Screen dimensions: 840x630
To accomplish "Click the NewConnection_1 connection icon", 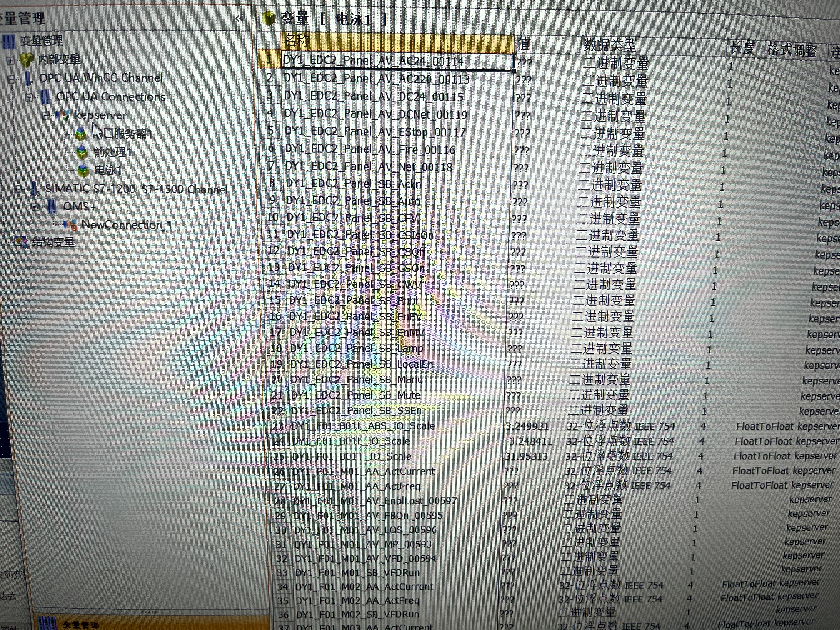I will pos(70,225).
